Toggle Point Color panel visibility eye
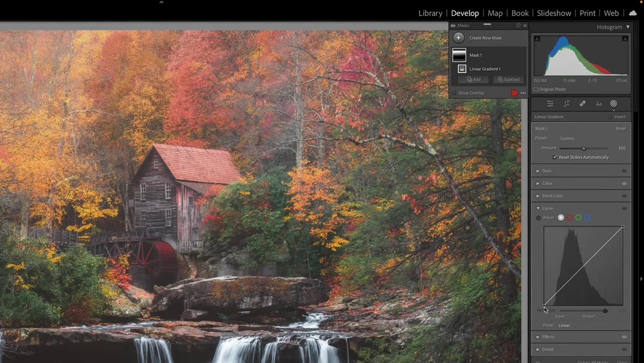The width and height of the screenshot is (644, 363). (624, 195)
